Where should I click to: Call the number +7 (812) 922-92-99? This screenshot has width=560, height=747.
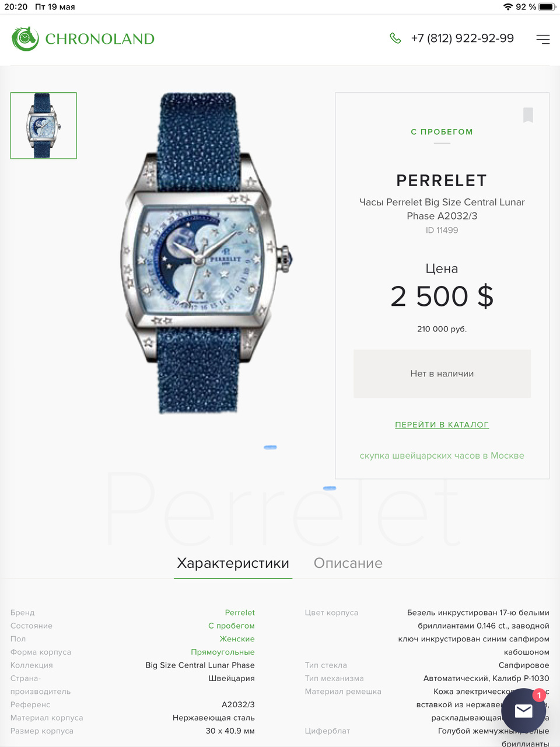(x=463, y=39)
